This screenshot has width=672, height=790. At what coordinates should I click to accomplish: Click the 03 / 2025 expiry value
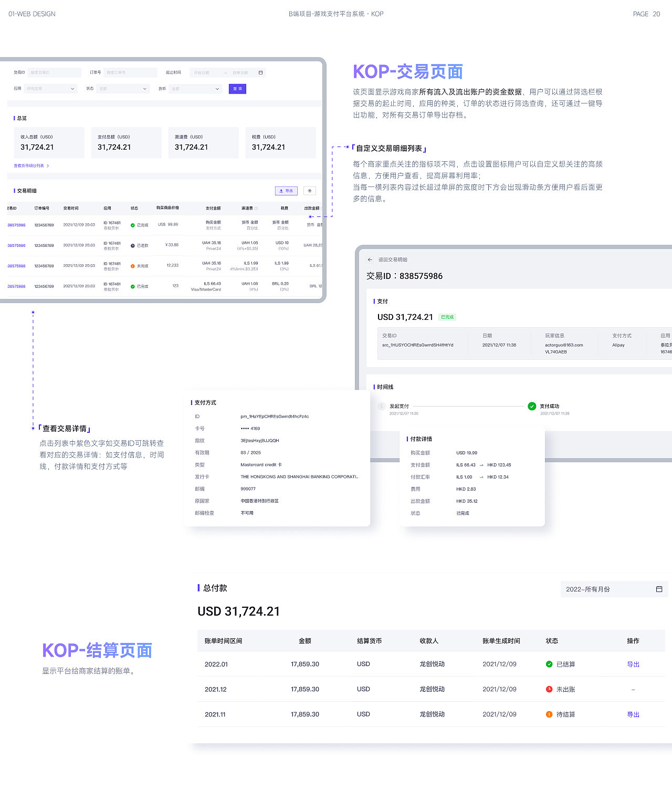251,453
